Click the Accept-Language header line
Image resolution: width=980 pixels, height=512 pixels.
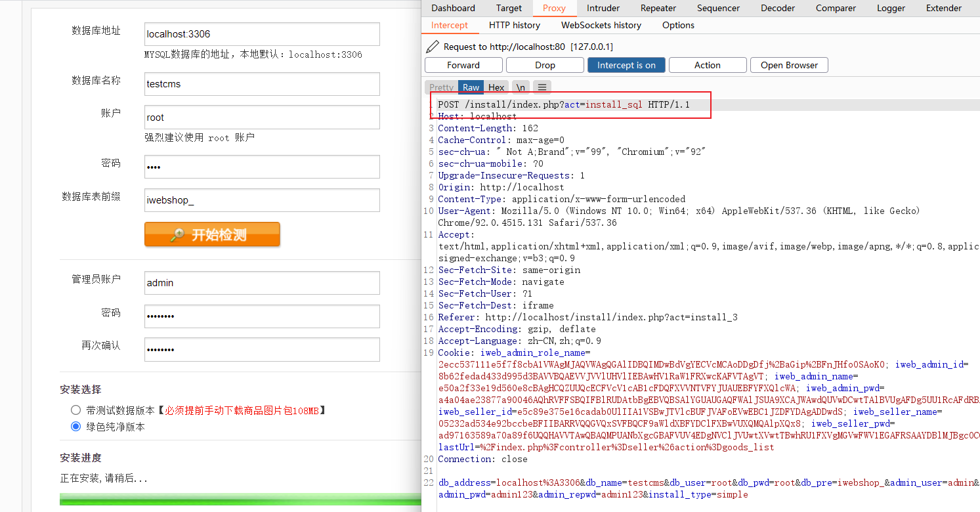click(x=519, y=341)
